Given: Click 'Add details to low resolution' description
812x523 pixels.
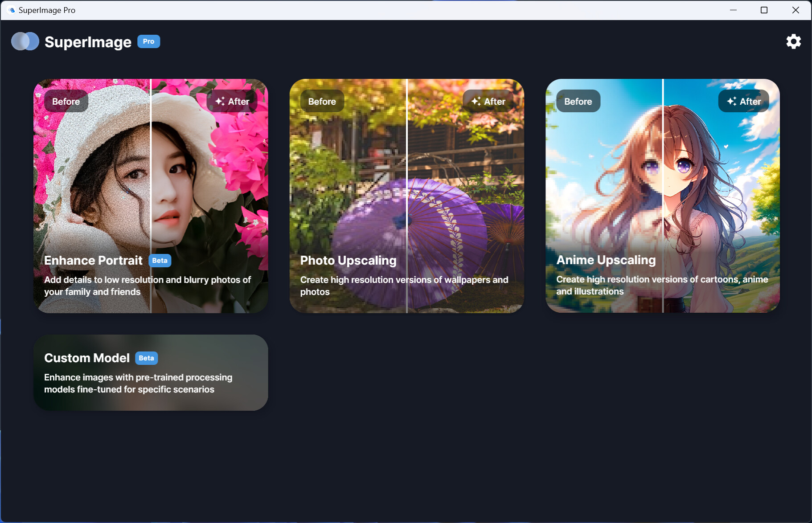Looking at the screenshot, I should (148, 286).
